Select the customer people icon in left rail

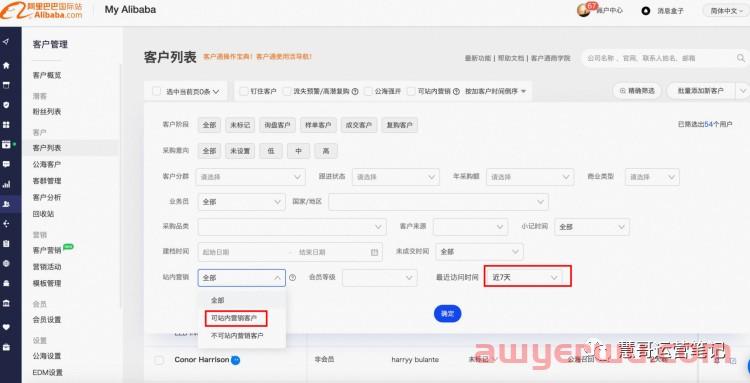pyautogui.click(x=6, y=204)
